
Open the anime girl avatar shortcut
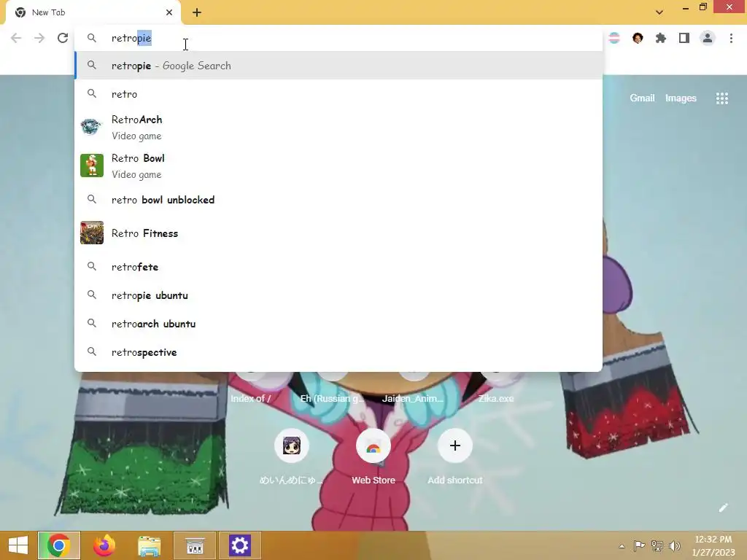point(291,446)
